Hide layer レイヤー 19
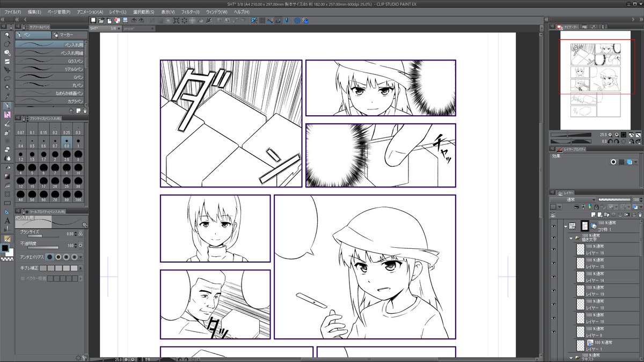This screenshot has height=362, width=644. click(x=553, y=290)
